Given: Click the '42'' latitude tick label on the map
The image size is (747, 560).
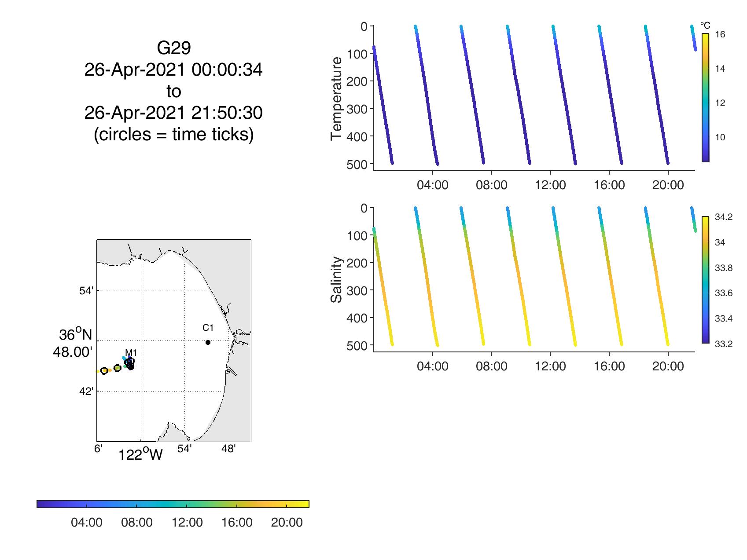Looking at the screenshot, I should [x=86, y=391].
